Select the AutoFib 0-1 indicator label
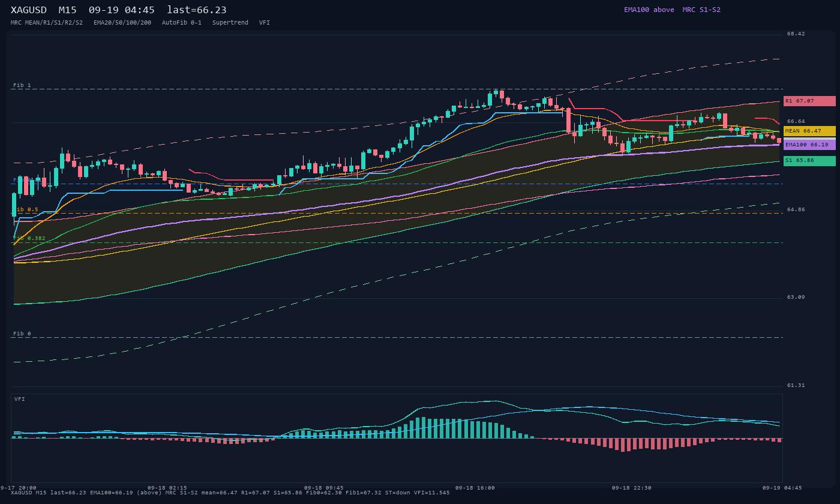840x504 pixels. coord(182,23)
